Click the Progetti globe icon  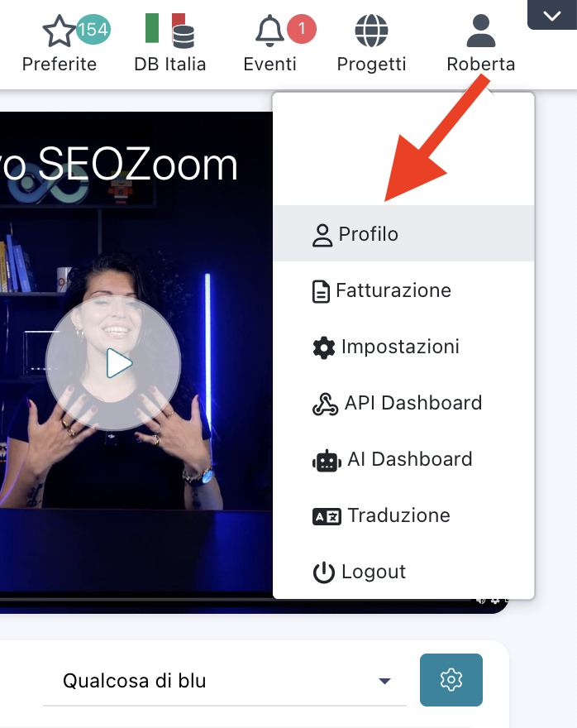371,31
